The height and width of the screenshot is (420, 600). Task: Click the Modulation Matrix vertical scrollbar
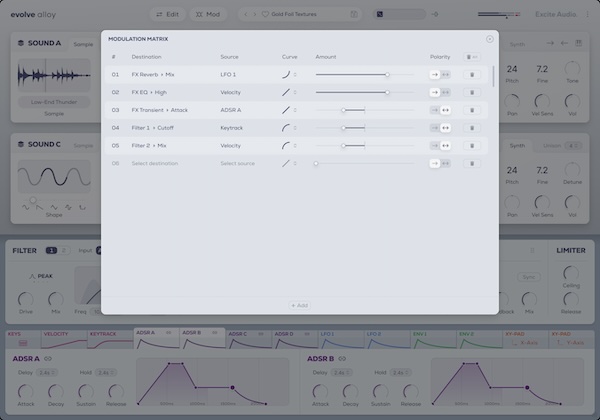point(493,76)
